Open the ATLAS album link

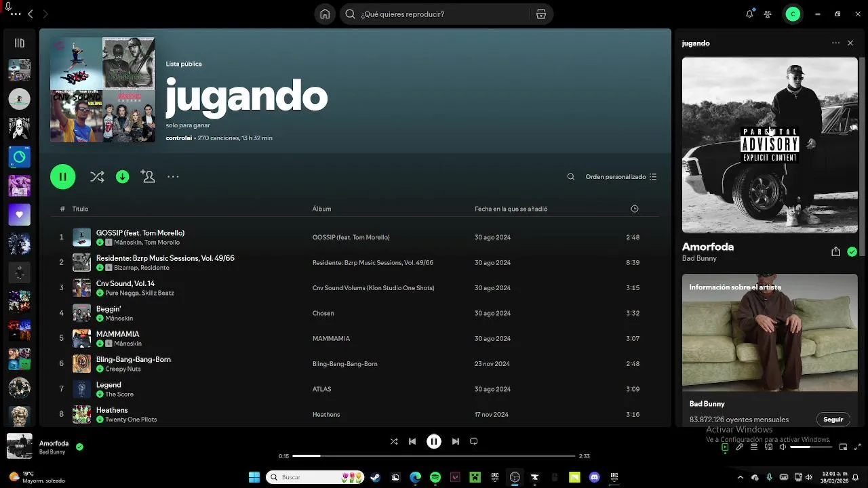321,389
